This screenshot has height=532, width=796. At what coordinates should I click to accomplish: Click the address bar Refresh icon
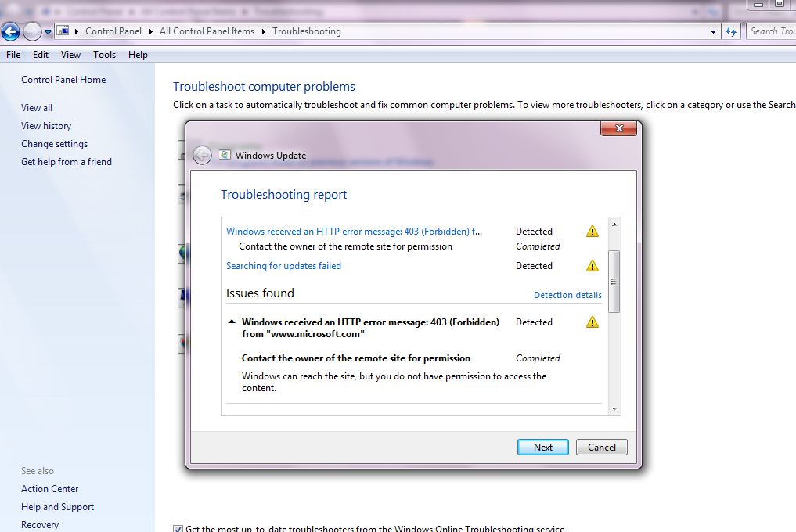click(731, 31)
